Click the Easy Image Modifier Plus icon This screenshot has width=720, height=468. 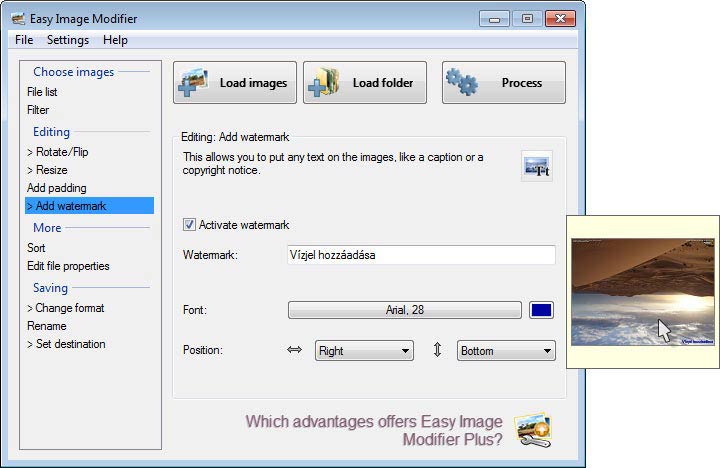tap(532, 429)
